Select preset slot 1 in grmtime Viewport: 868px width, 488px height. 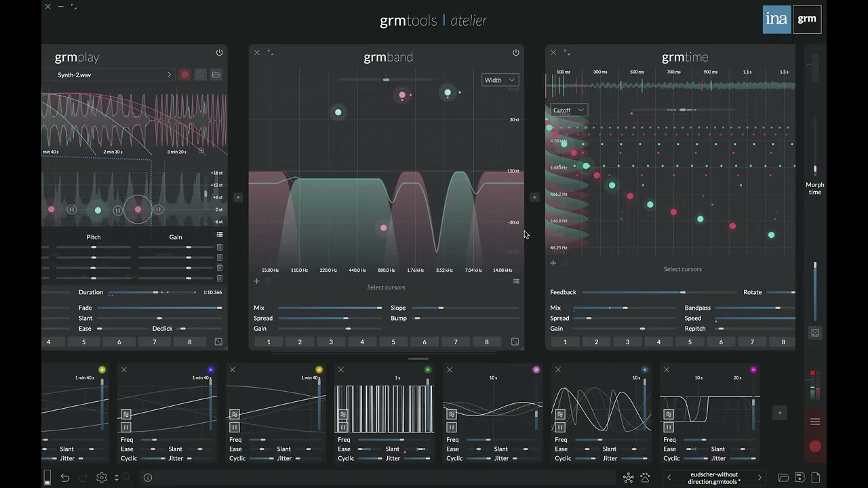point(565,342)
